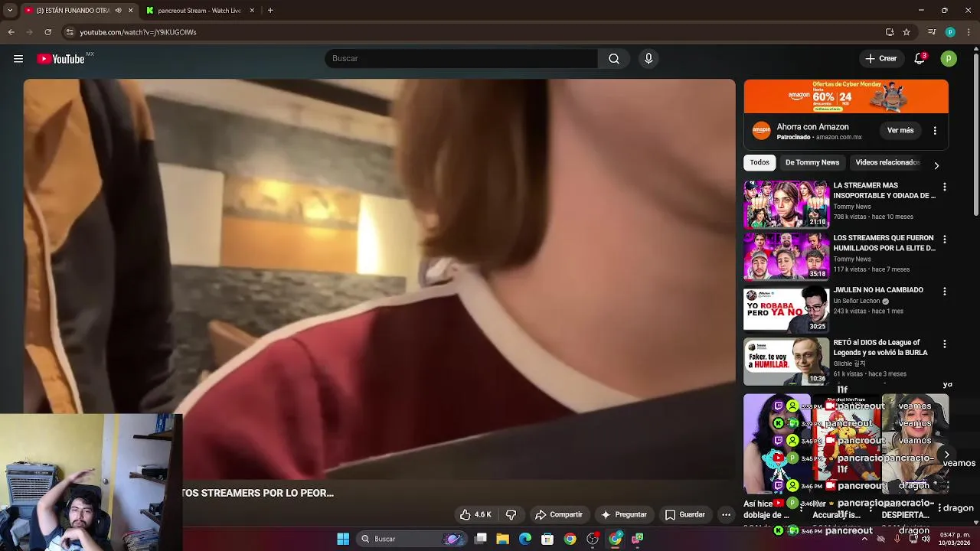The height and width of the screenshot is (551, 980).
Task: Open more actions for video (three dots)
Action: click(726, 514)
